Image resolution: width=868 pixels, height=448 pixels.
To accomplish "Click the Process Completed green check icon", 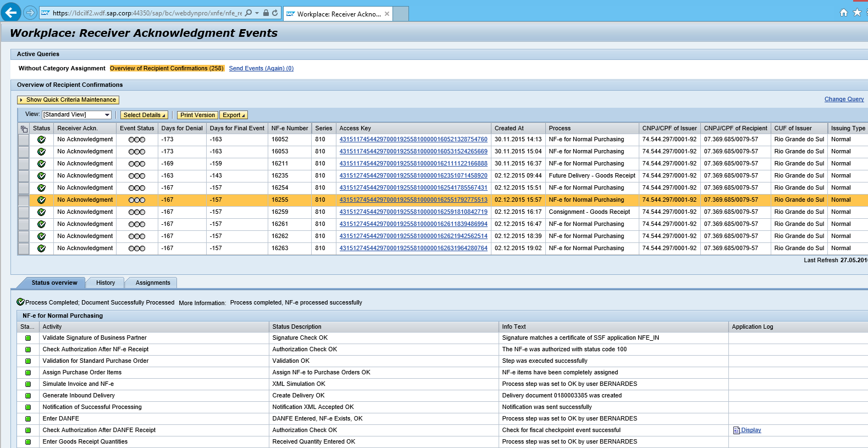I will coord(21,302).
